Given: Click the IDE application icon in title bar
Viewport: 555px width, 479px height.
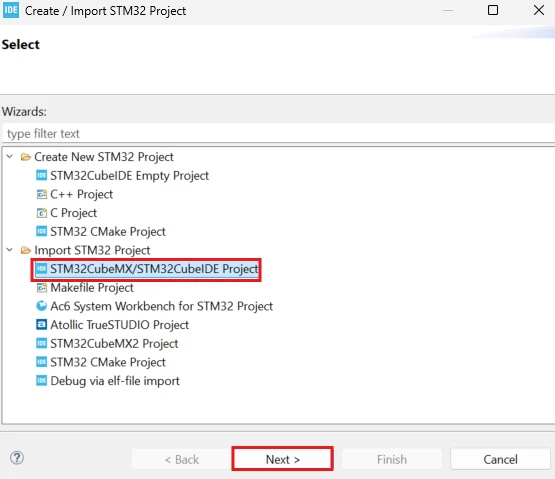Looking at the screenshot, I should (x=11, y=10).
